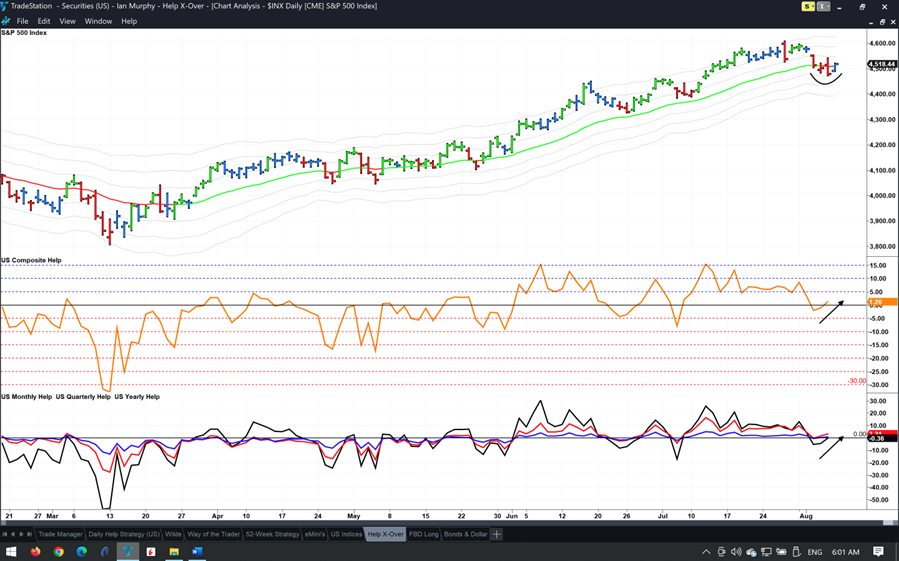
Task: Click the yellow S status indicator in title bar
Action: [807, 7]
